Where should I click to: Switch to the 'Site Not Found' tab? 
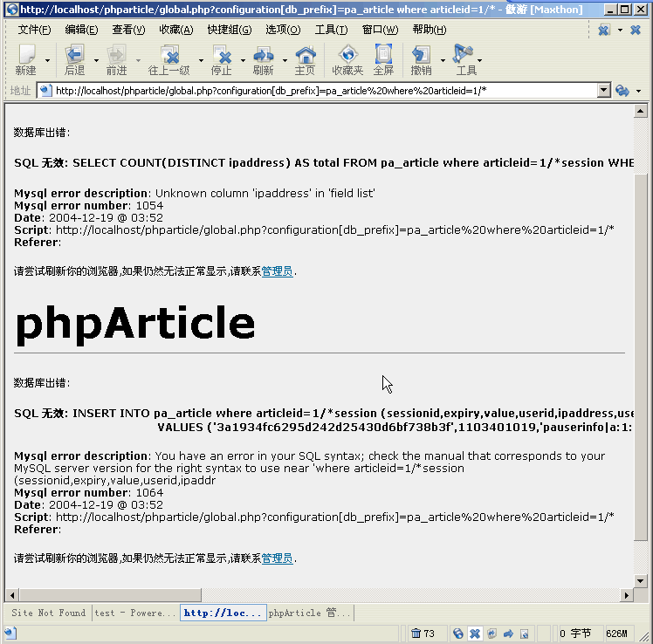tap(49, 613)
